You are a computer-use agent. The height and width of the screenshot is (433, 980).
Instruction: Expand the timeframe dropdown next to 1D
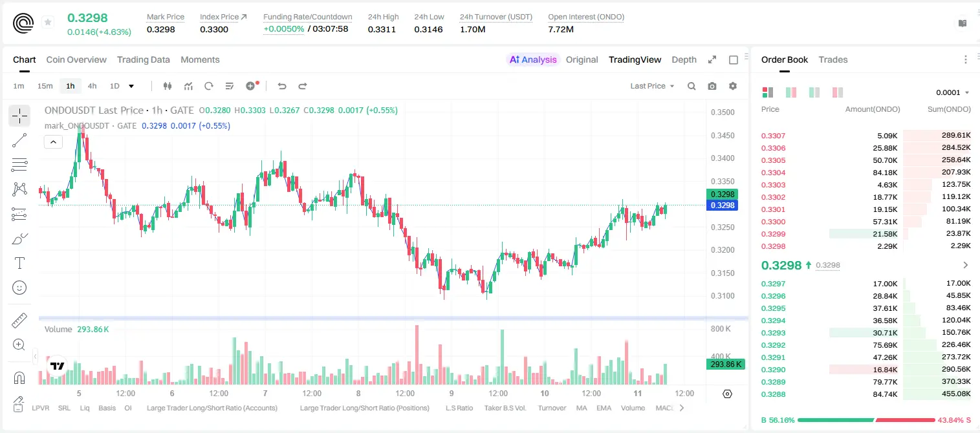pos(131,86)
